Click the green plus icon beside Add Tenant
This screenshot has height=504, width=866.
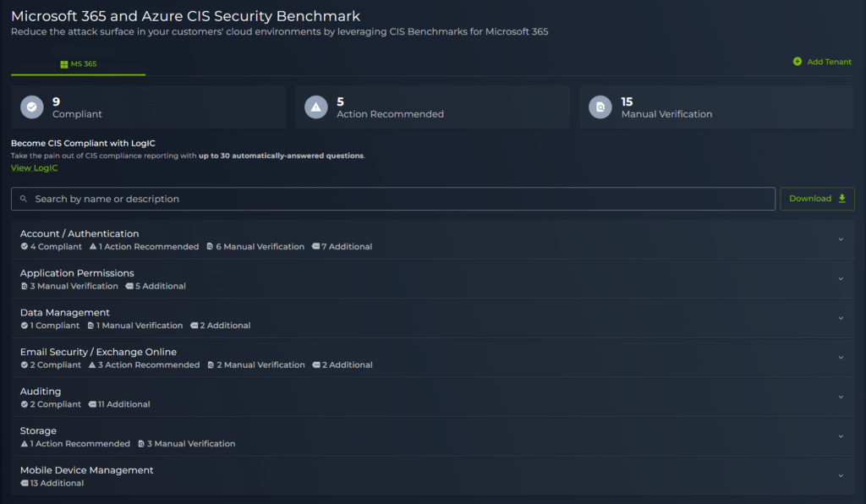pyautogui.click(x=797, y=62)
